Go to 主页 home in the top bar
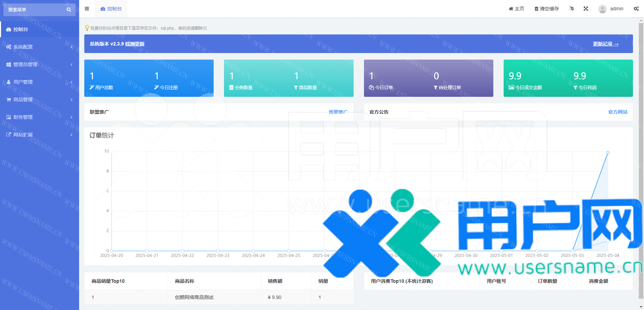 coord(516,9)
